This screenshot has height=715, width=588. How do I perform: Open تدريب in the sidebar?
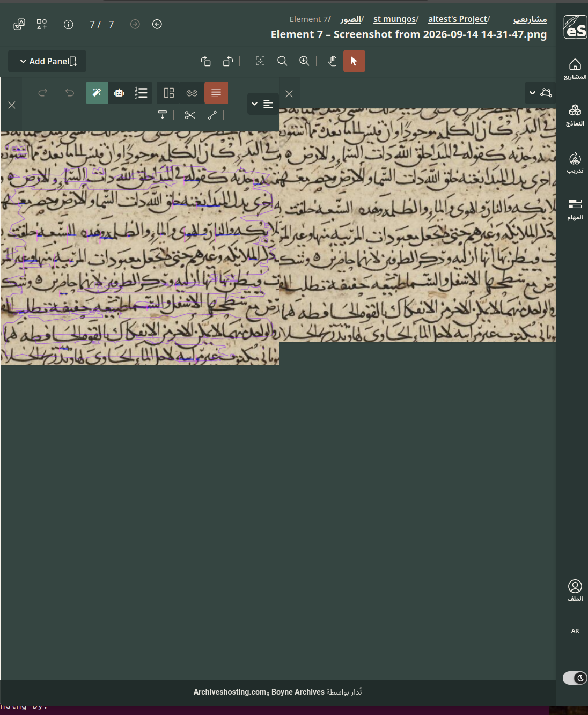click(575, 163)
